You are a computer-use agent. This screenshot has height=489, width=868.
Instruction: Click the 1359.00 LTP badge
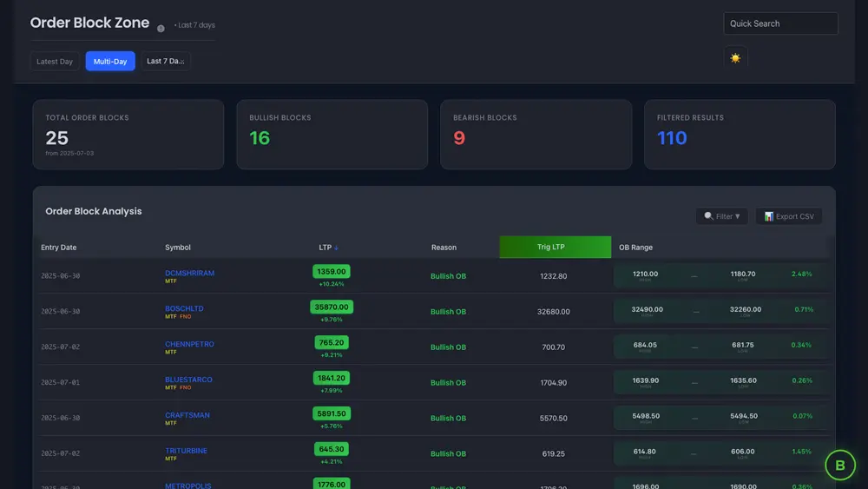point(331,271)
